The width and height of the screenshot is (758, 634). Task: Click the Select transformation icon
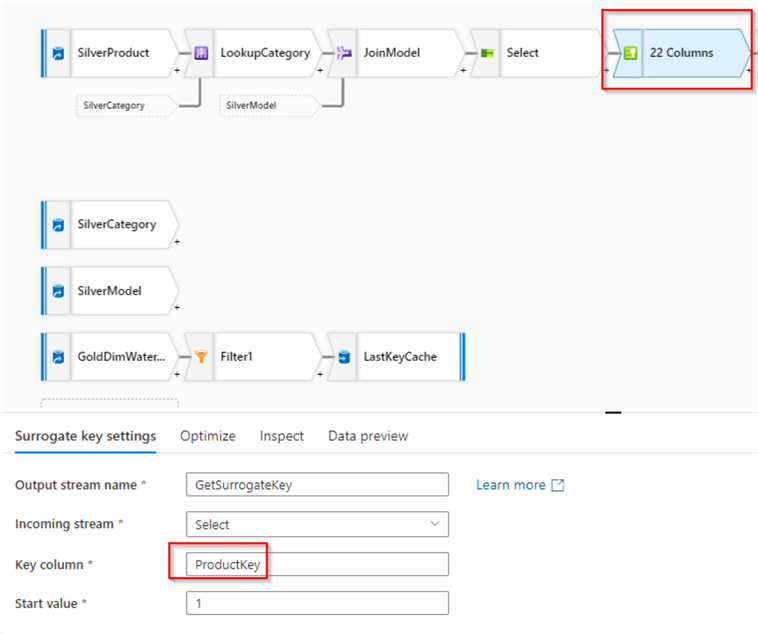[487, 53]
